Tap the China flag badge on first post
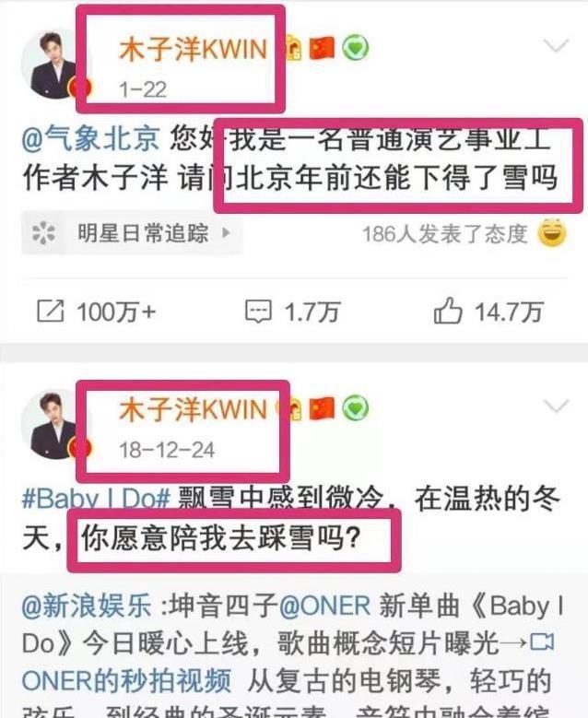This screenshot has height=718, width=588. click(x=322, y=48)
